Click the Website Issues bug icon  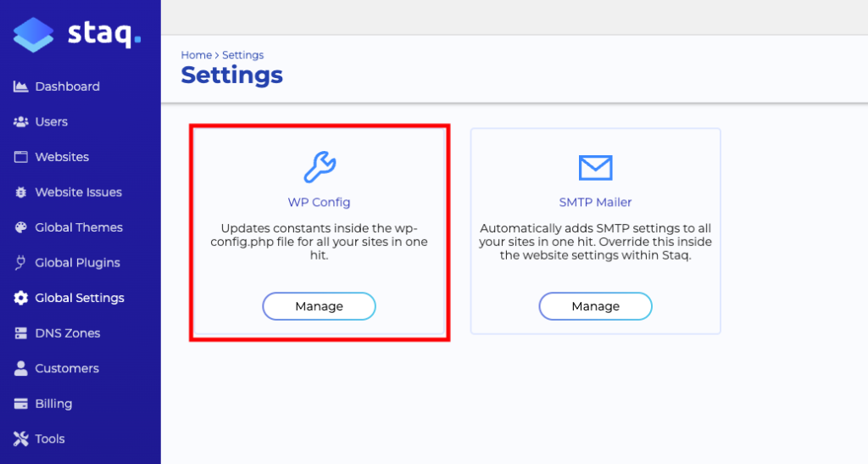(x=21, y=193)
